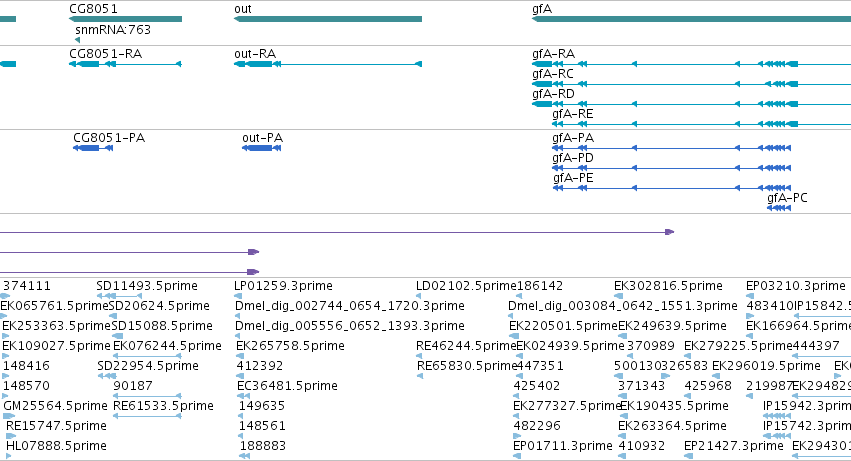Click EST SD22954.5prime

pos(148,366)
